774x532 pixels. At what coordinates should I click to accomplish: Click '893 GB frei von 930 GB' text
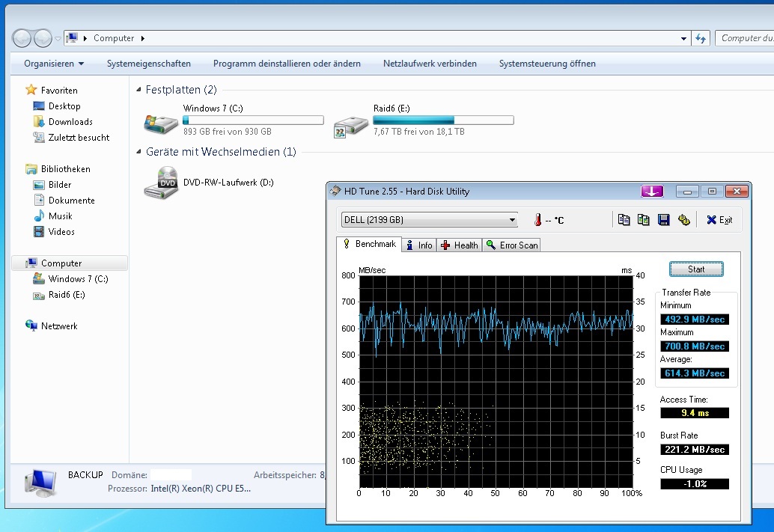228,132
